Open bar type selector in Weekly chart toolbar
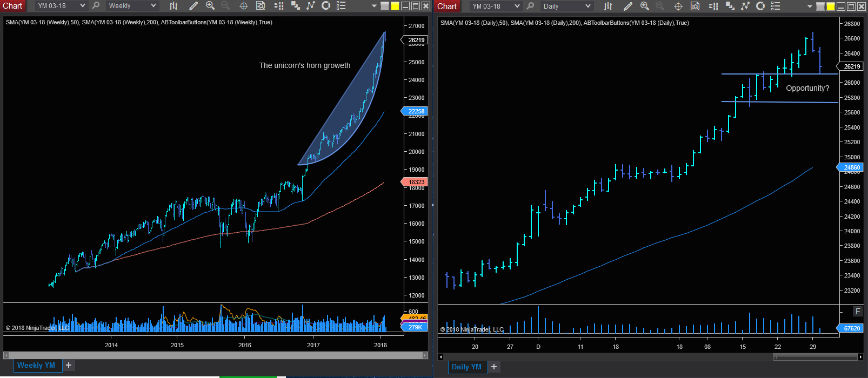The height and width of the screenshot is (378, 868). (x=173, y=6)
